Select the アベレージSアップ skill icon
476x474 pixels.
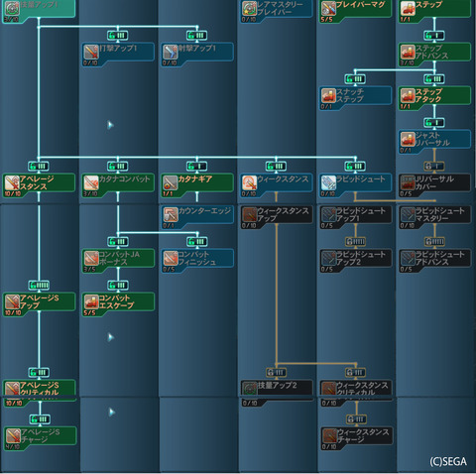coord(12,301)
